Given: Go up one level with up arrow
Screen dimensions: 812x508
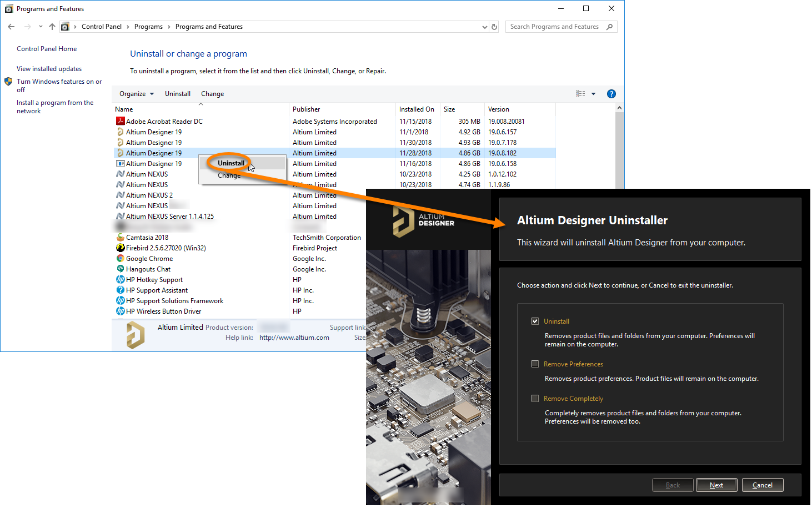Looking at the screenshot, I should (x=52, y=27).
